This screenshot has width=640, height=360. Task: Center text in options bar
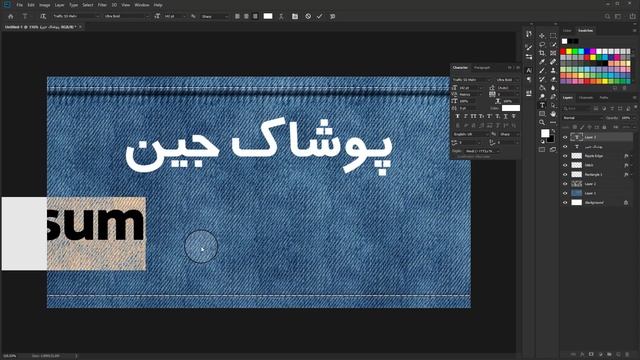tap(246, 16)
